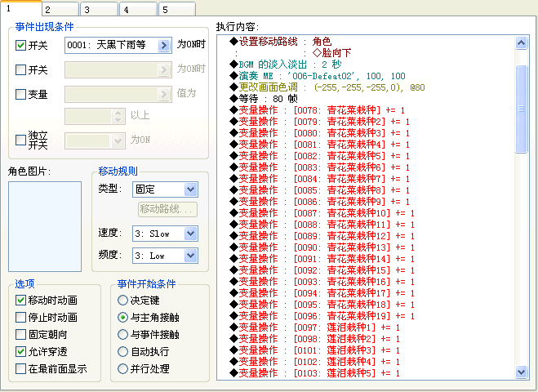The width and height of the screenshot is (538, 392).
Task: Select variable command [0093: 青花菜栽种16]
Action: point(322,282)
